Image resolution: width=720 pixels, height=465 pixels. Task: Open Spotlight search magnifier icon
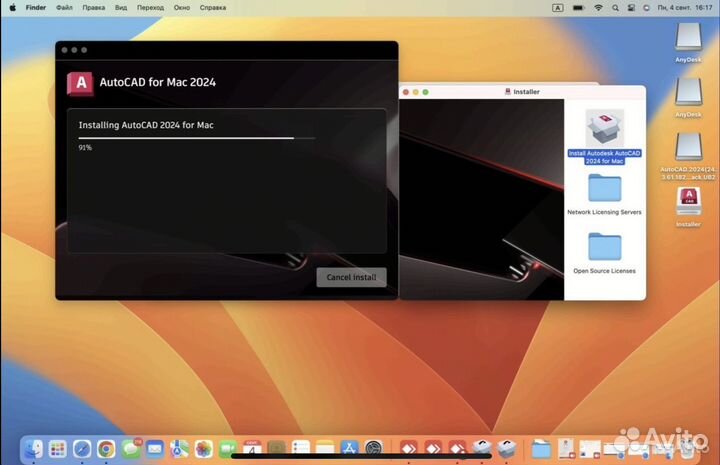pos(615,8)
